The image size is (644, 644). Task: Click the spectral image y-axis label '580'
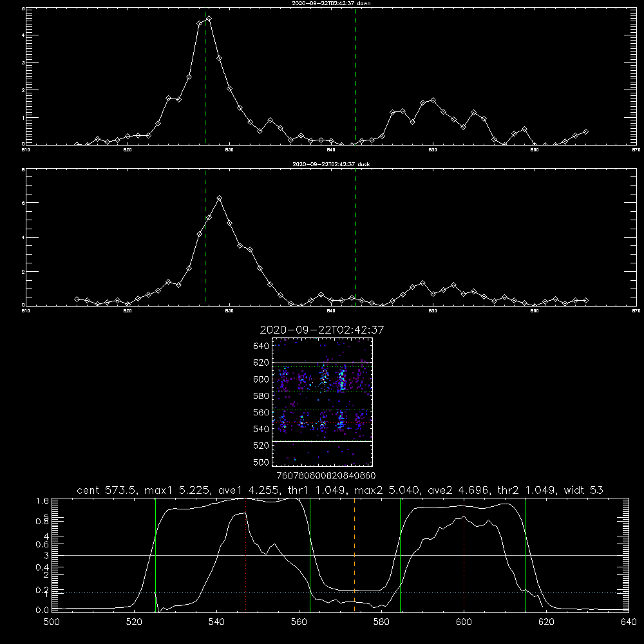[261, 396]
